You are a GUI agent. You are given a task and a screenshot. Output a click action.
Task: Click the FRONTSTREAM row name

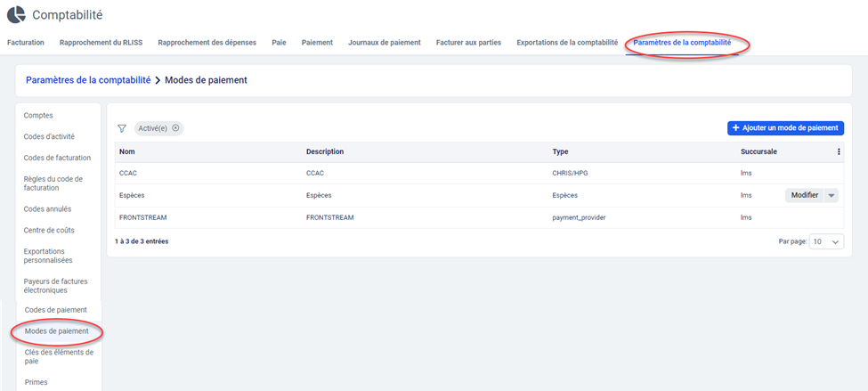tap(142, 217)
